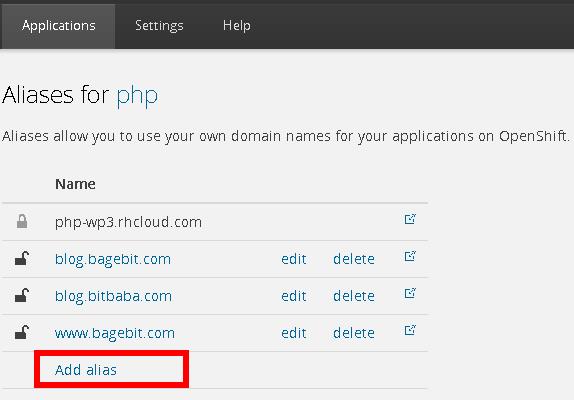Screen dimensions: 574x400
Task: Open the Help tab
Action: (x=236, y=26)
